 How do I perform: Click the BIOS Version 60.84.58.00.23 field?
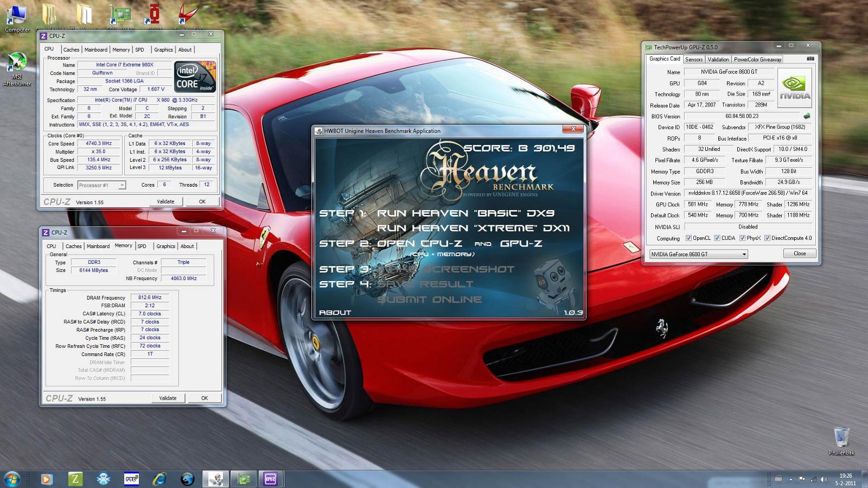point(742,116)
